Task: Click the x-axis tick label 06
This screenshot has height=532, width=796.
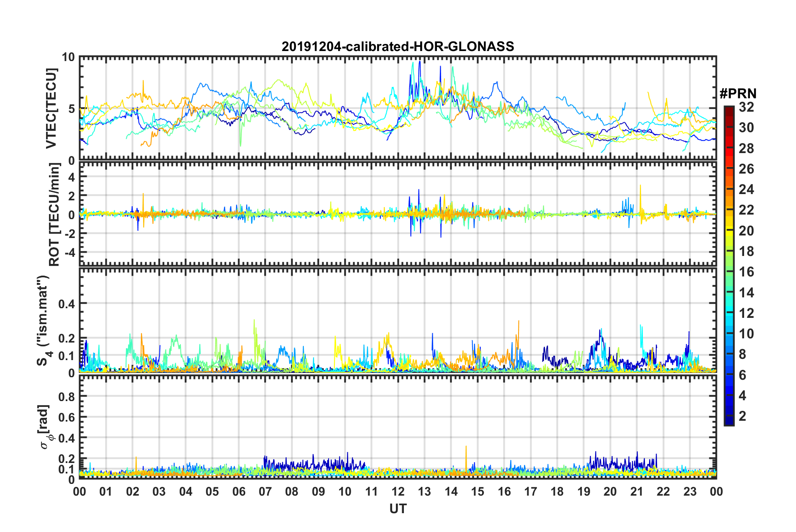Action: (239, 491)
